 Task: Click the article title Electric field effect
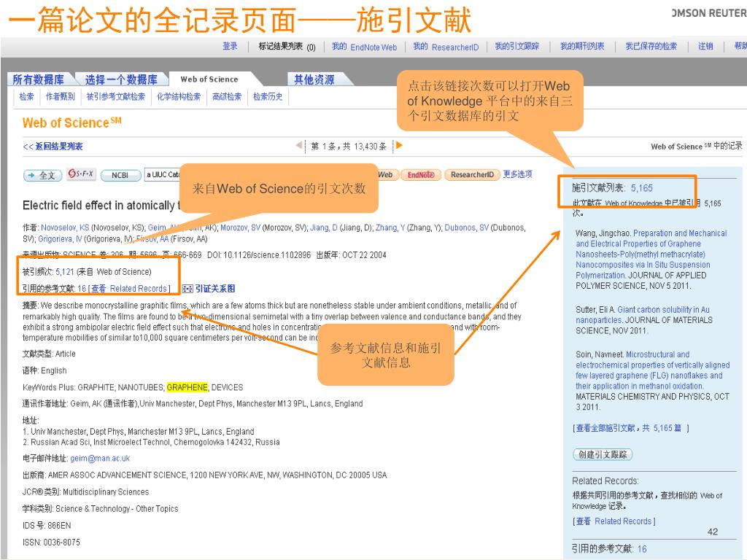[101, 206]
